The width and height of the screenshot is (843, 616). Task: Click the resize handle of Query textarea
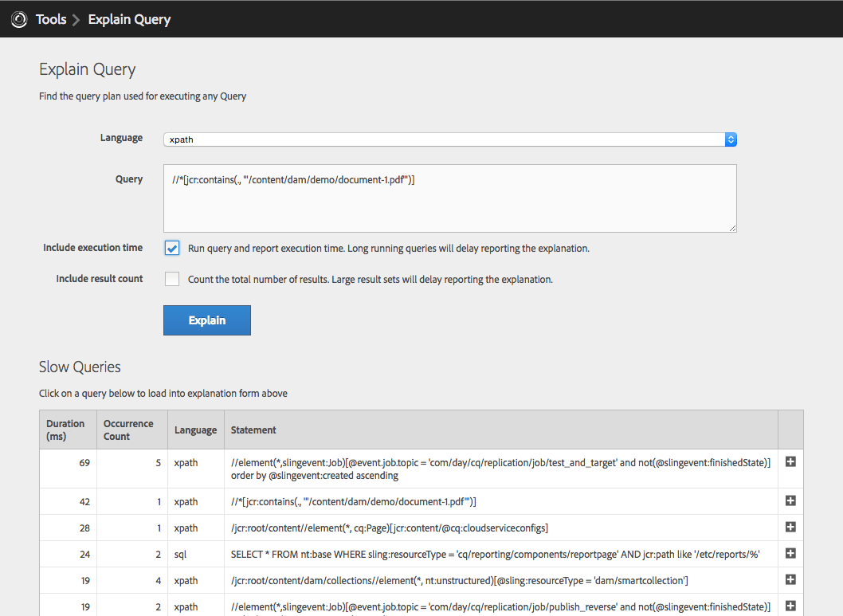(732, 229)
